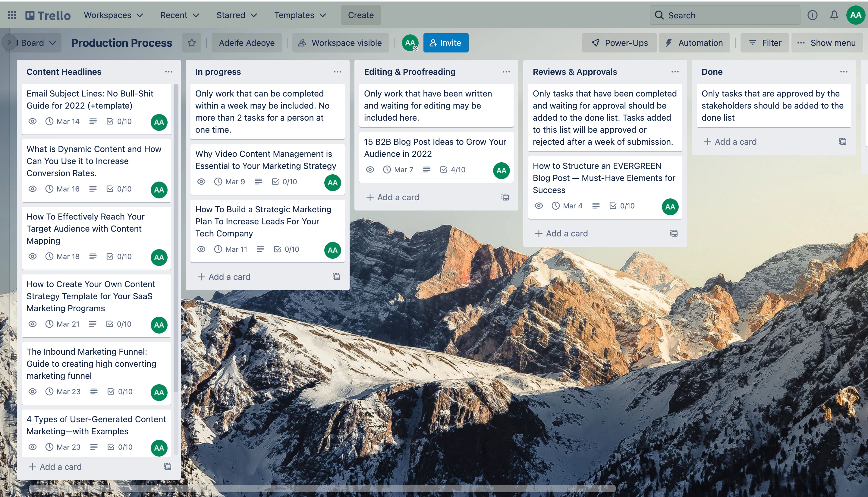Open the Board view switcher dropdown
The image size is (868, 497).
point(37,43)
